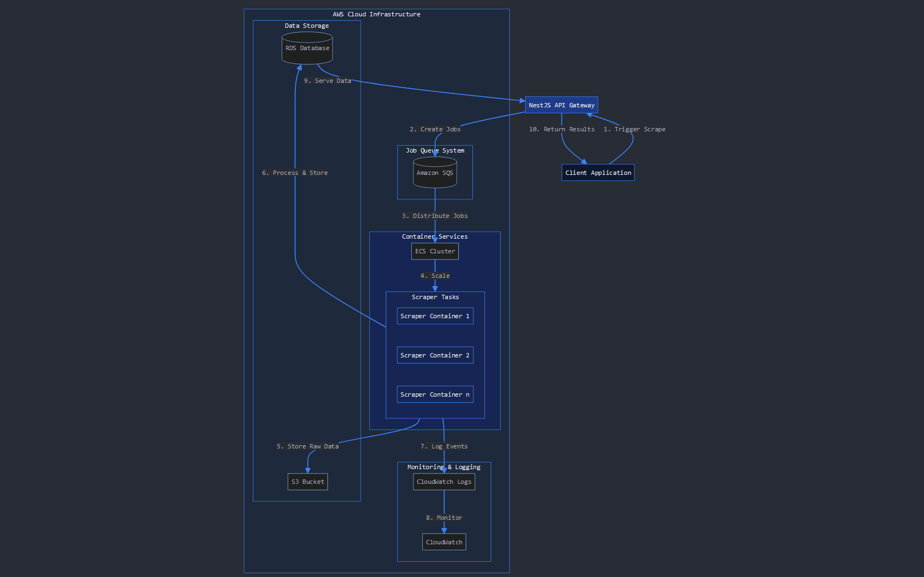Click the '3. Distribute Jobs' label

point(435,216)
